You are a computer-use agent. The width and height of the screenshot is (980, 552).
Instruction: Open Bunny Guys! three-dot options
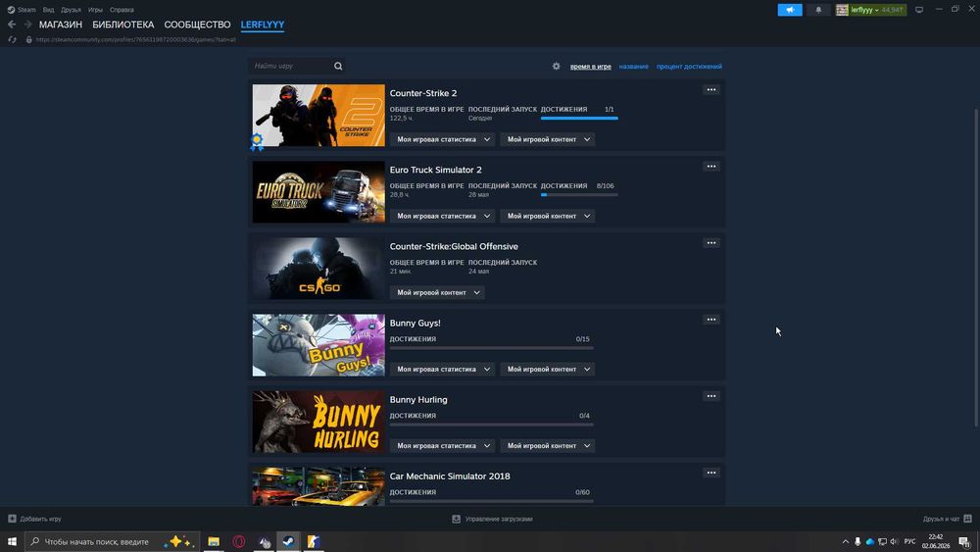(711, 320)
